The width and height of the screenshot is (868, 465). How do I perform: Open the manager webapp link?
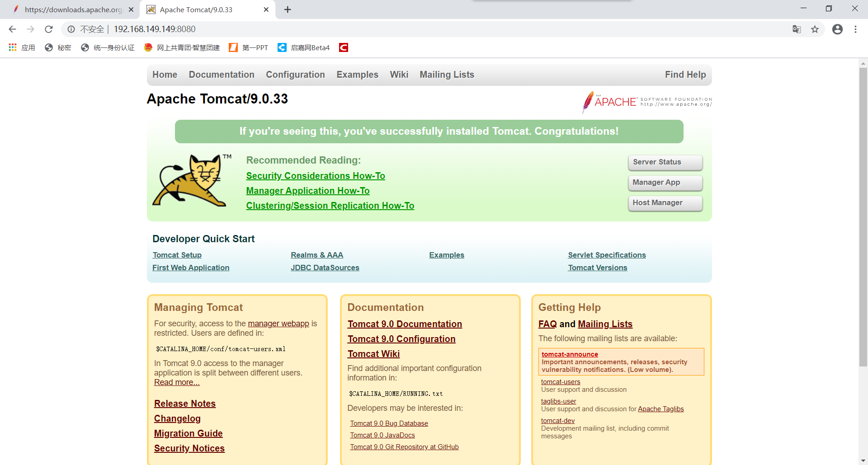pyautogui.click(x=278, y=324)
